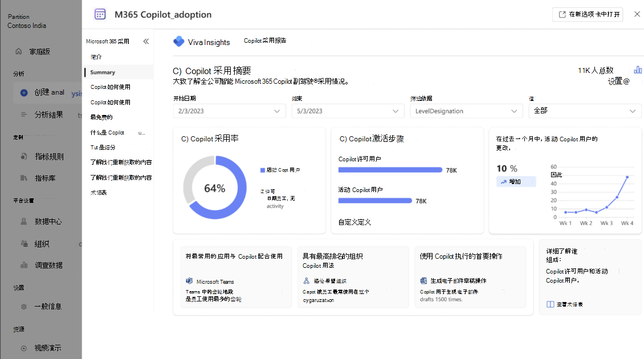
Task: Click the Wk 4 data point on line chart
Action: coord(627,177)
